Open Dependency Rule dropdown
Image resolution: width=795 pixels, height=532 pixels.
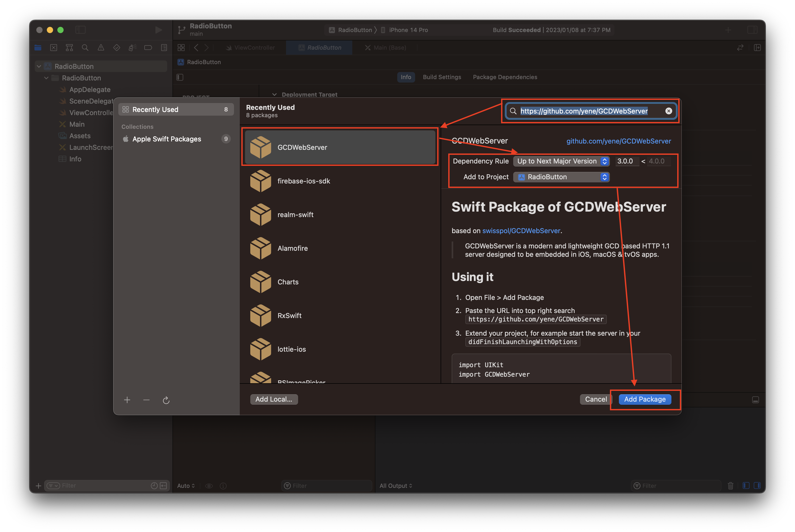pyautogui.click(x=562, y=161)
